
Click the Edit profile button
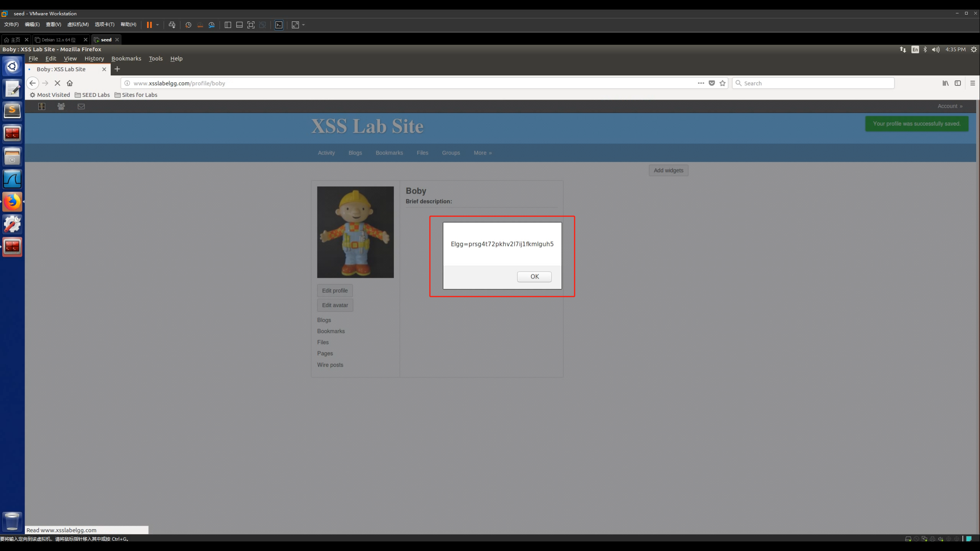[335, 290]
